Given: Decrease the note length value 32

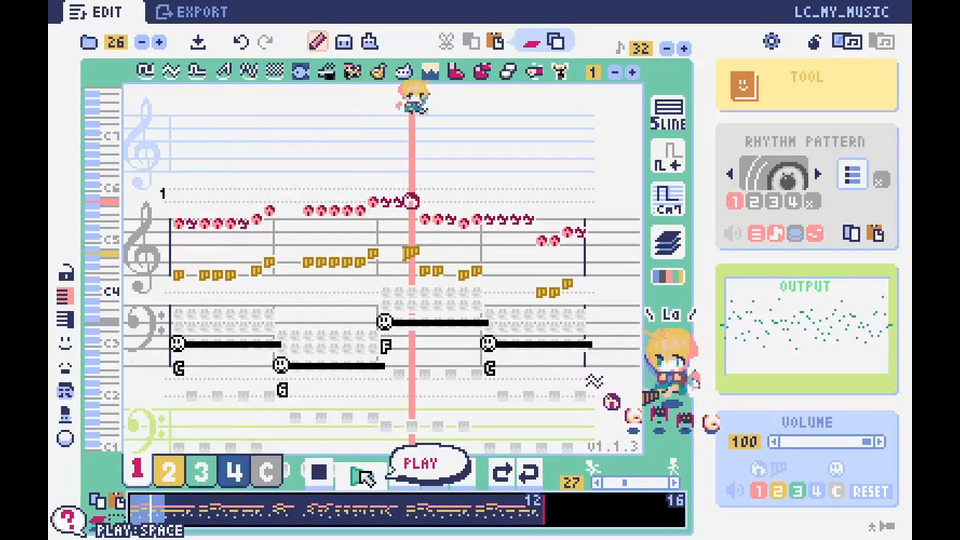Looking at the screenshot, I should 667,48.
